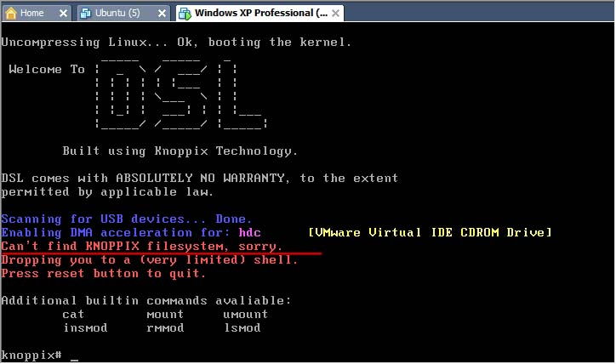This screenshot has width=616, height=364.
Task: Click "[VMware Virtual IDE CDROM Drive]" text
Action: (430, 232)
